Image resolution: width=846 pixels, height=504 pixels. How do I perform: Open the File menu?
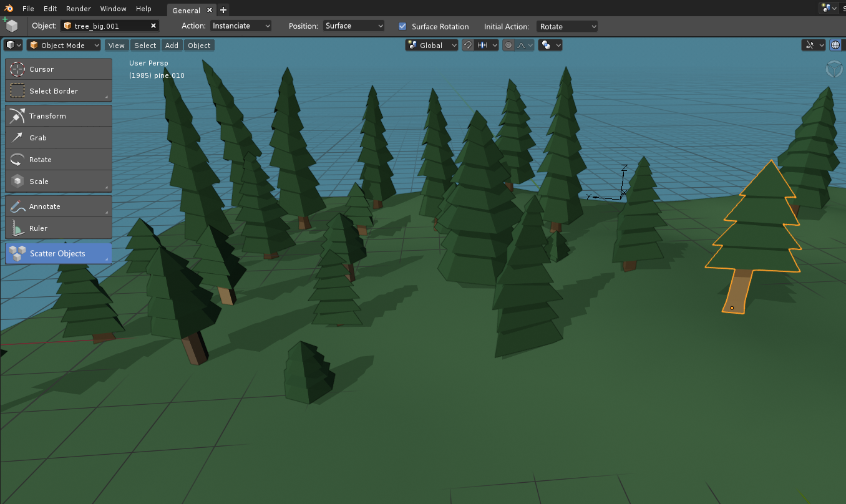(28, 9)
